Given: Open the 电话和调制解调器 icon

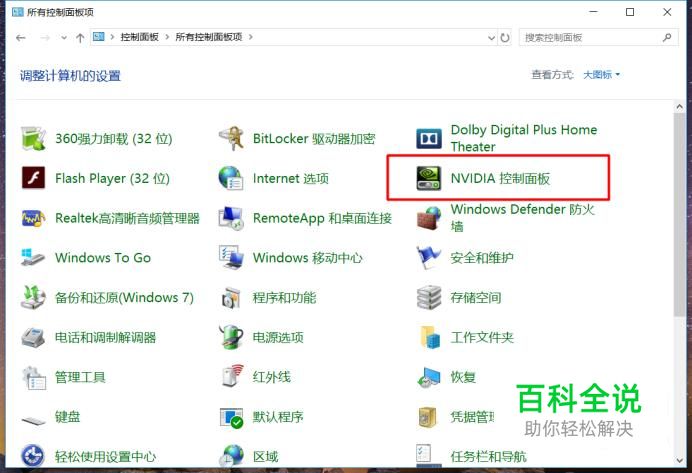Looking at the screenshot, I should point(33,338).
